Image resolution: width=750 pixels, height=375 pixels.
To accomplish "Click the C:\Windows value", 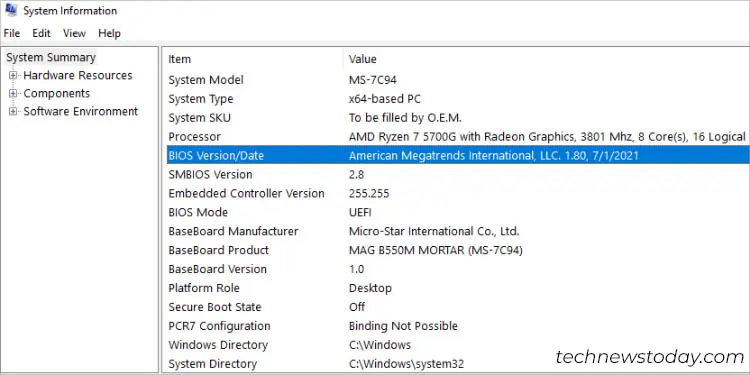I will (380, 345).
